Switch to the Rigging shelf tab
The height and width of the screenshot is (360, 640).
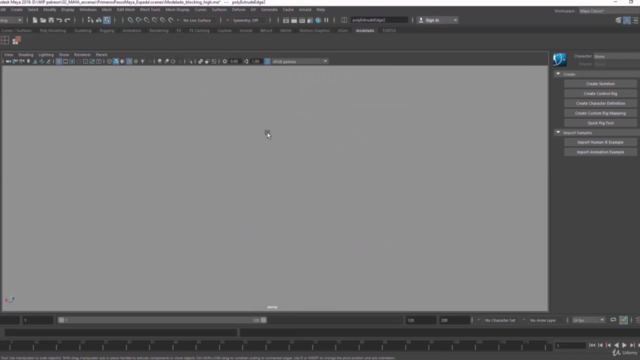pos(107,30)
